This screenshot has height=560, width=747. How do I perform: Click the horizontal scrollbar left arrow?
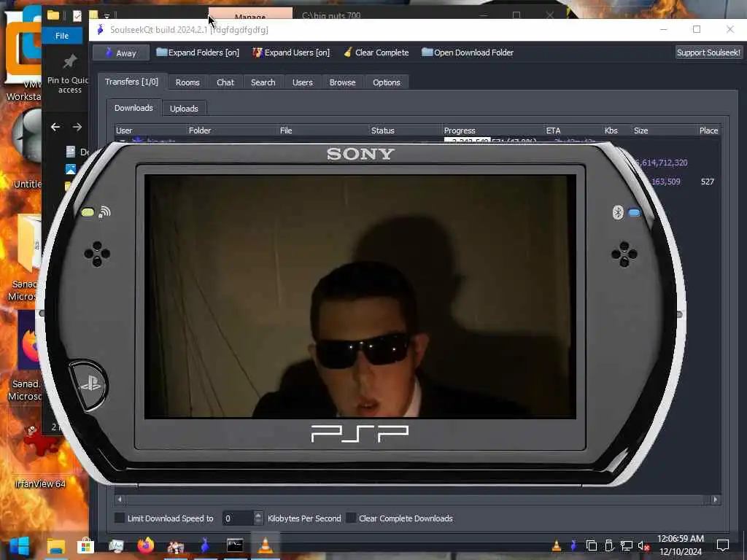120,499
